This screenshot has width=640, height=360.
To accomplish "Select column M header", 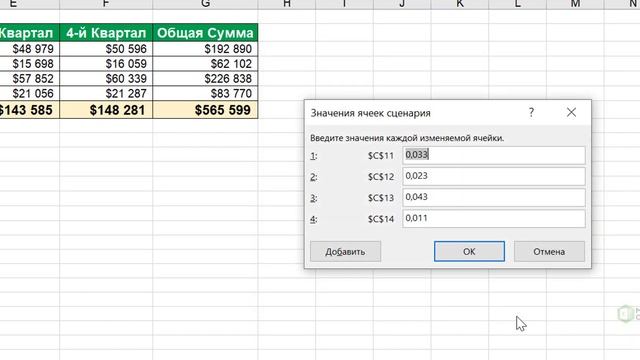I will click(575, 4).
